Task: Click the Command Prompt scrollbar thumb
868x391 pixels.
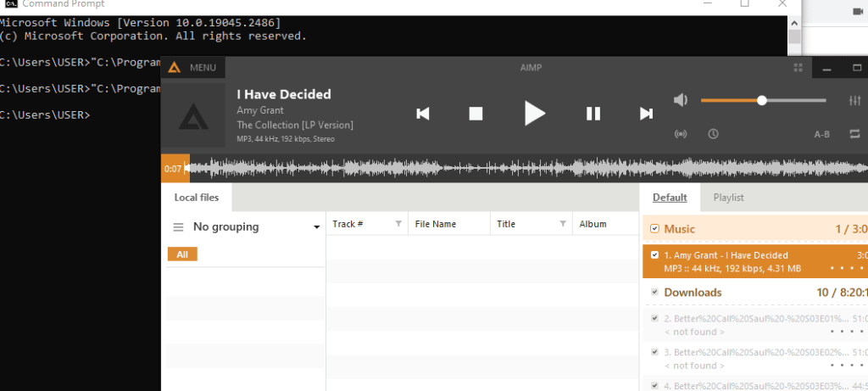Action: click(x=794, y=37)
